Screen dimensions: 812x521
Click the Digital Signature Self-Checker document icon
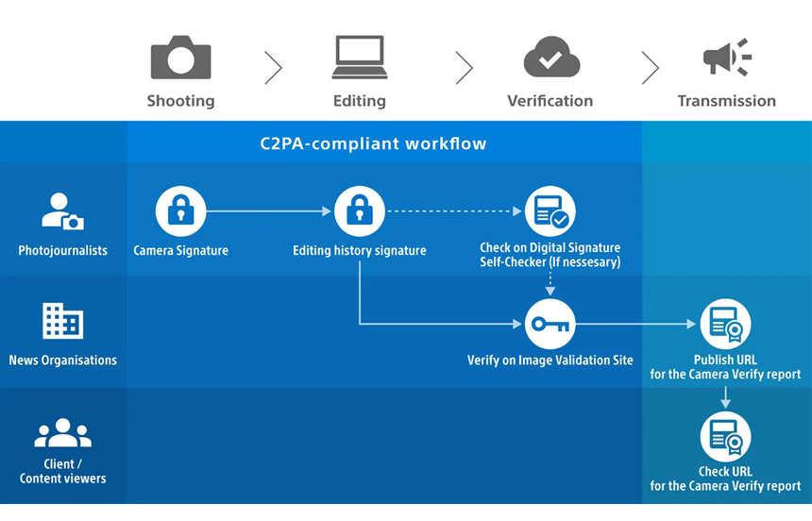(550, 211)
